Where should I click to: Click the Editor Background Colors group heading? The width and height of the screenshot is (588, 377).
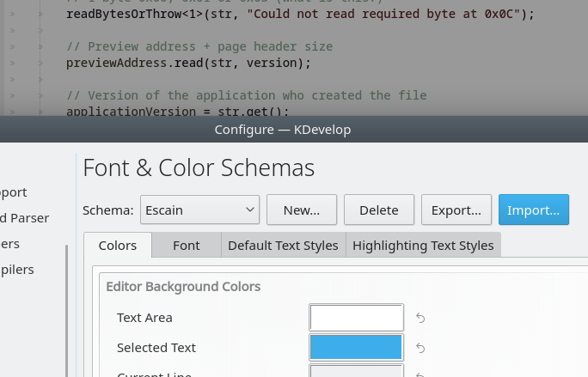tap(183, 287)
